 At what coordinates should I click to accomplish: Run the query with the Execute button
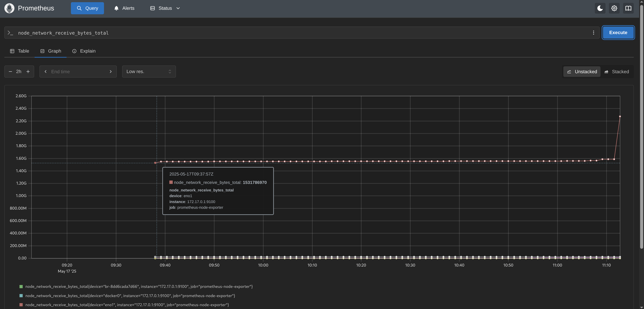point(618,33)
